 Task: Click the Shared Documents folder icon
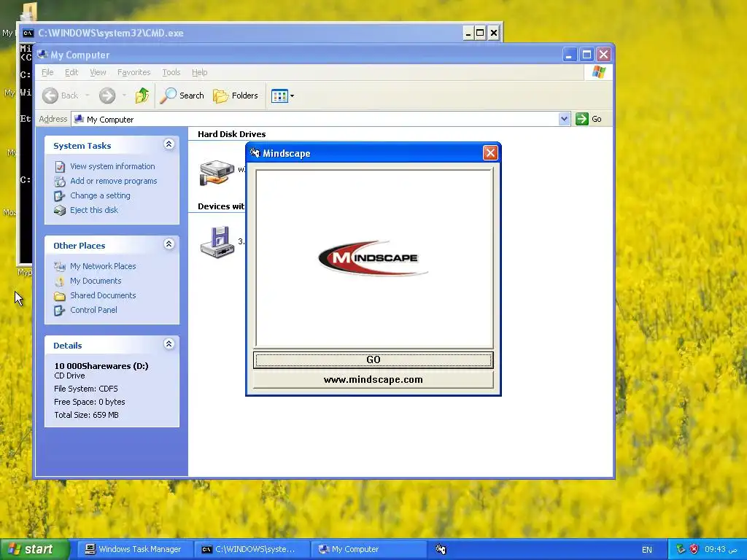[x=60, y=296]
